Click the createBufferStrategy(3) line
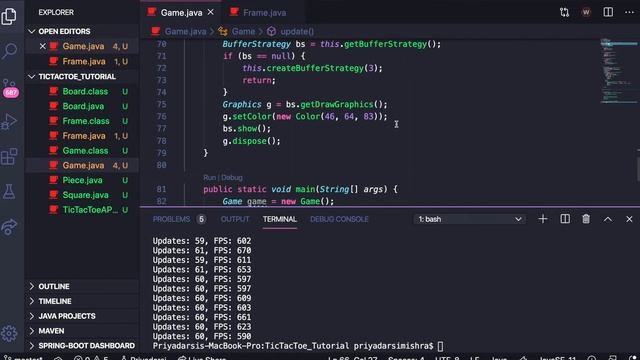This screenshot has height=360, width=640. 312,68
